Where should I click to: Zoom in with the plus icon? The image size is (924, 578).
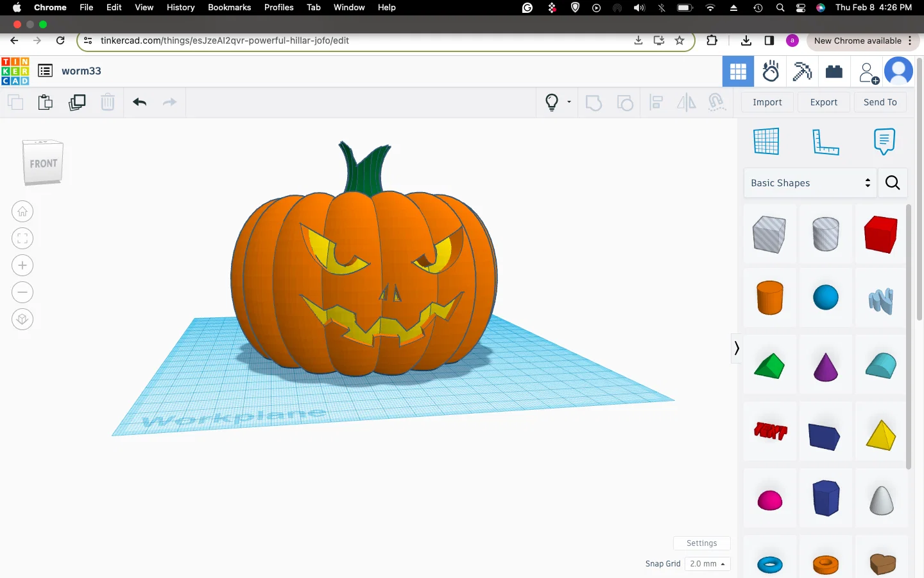coord(22,265)
